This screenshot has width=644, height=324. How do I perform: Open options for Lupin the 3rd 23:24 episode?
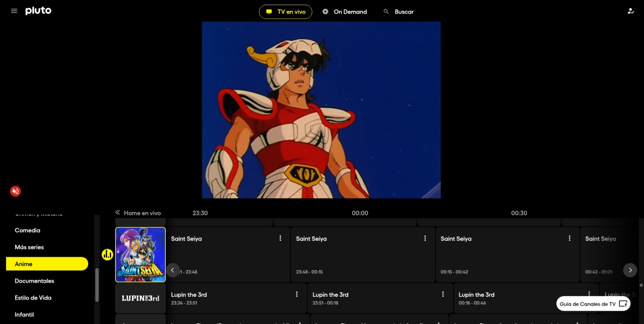click(297, 294)
